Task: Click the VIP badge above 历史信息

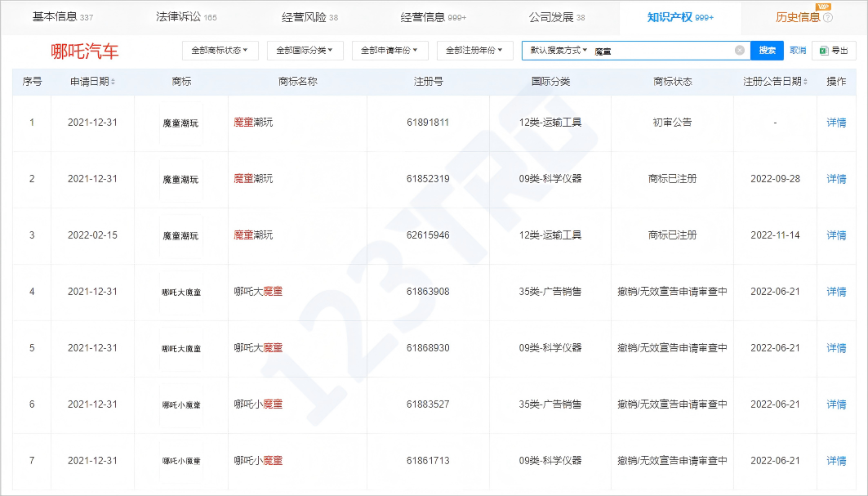Action: coord(823,7)
